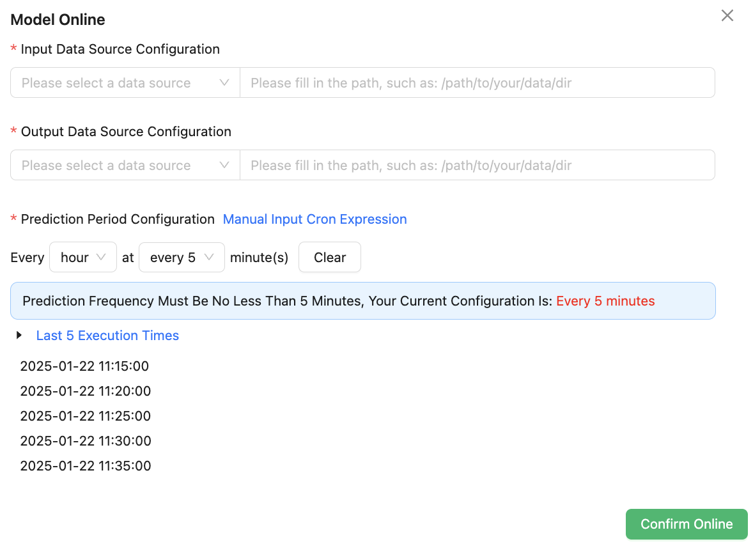Expand the triangle beside Last 5 Execution Times
The height and width of the screenshot is (560, 753).
click(x=19, y=335)
